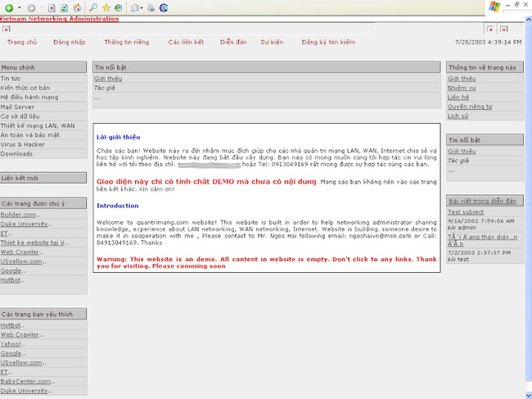This screenshot has width=532, height=399.
Task: Open the Trang chủ menu item
Action: click(x=22, y=42)
